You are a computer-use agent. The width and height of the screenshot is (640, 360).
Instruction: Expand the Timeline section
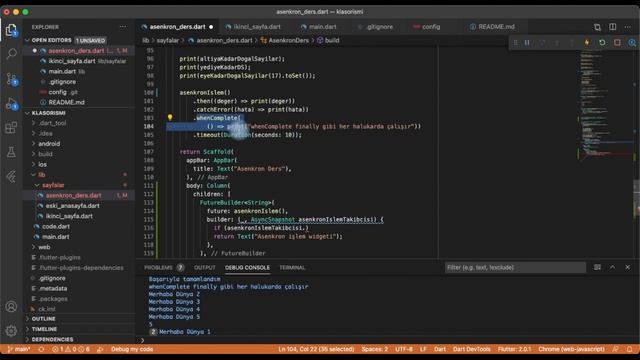(x=44, y=329)
